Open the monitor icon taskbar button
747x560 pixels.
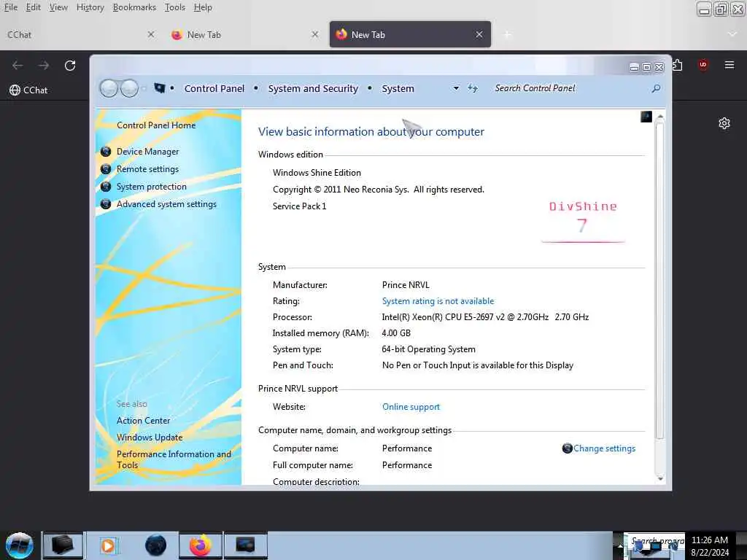coord(246,545)
